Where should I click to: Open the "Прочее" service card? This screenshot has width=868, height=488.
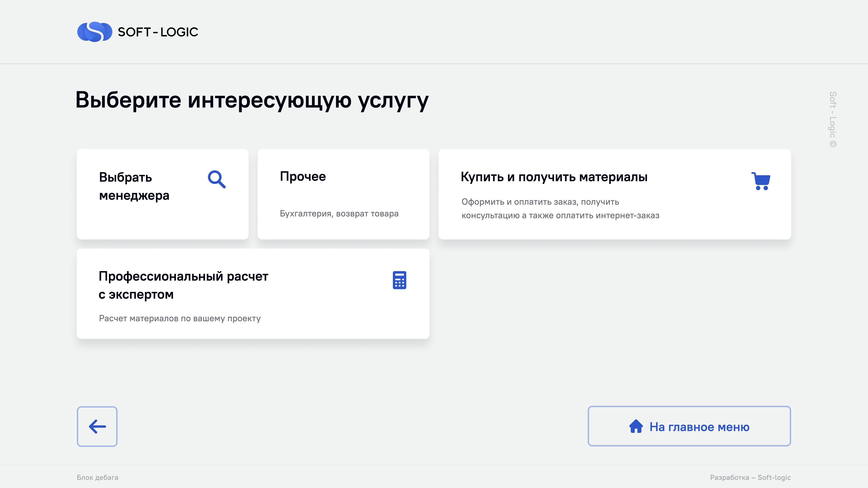click(343, 194)
